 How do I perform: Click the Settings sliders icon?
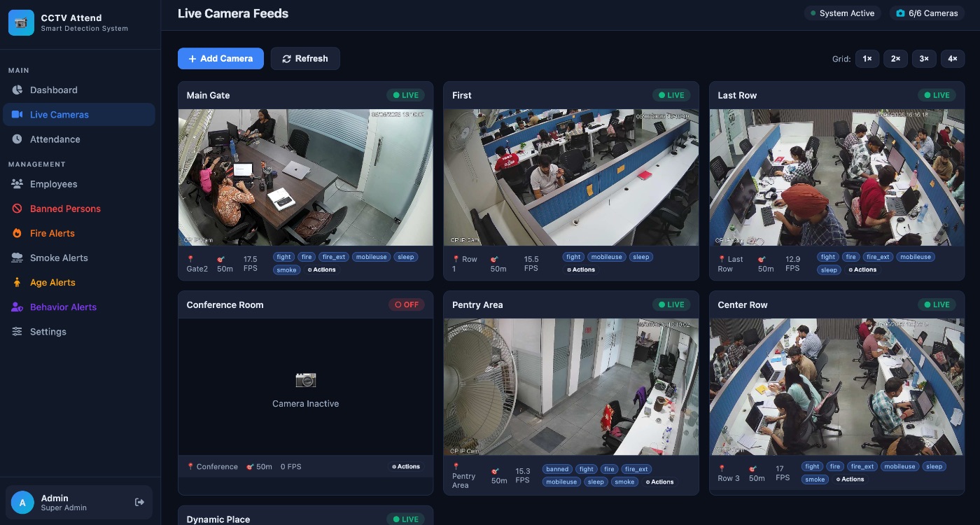(x=17, y=331)
